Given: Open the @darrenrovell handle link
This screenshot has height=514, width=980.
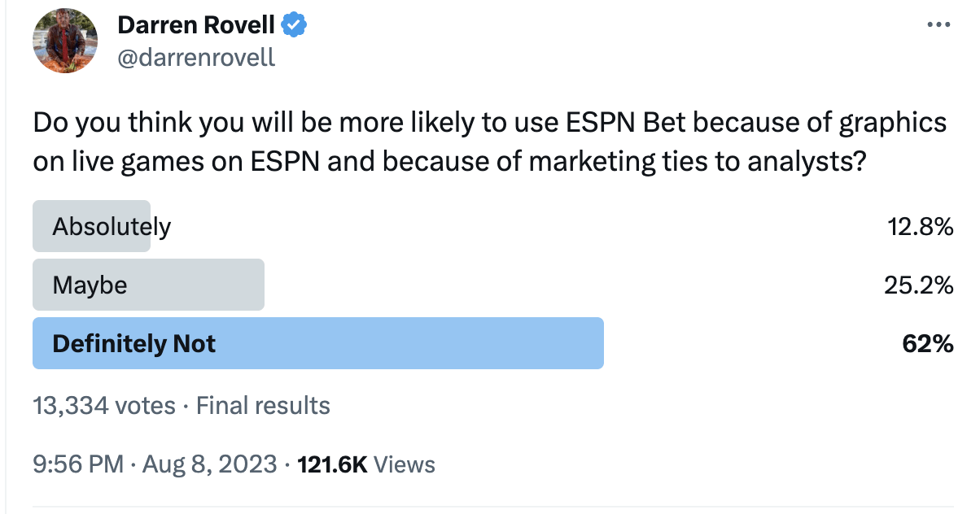Looking at the screenshot, I should [x=196, y=58].
